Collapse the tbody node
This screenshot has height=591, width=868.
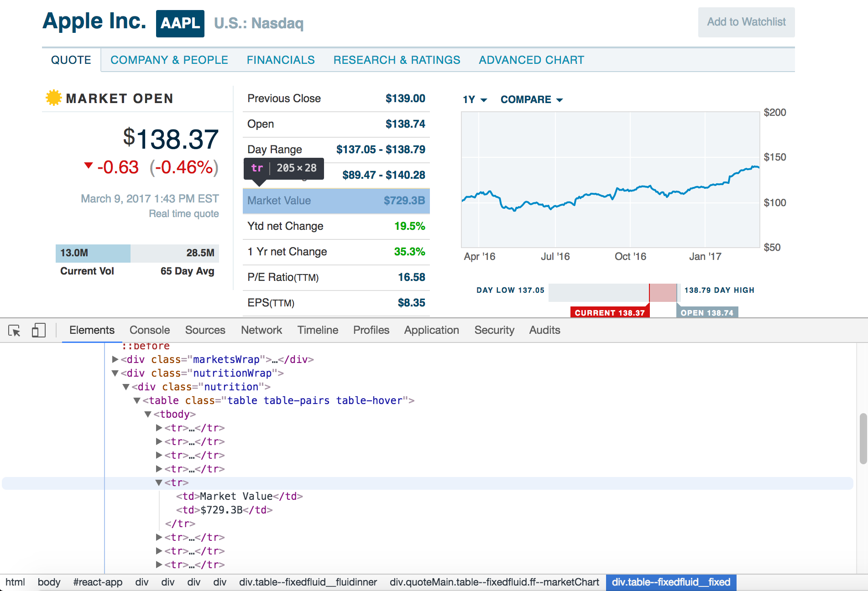point(148,414)
